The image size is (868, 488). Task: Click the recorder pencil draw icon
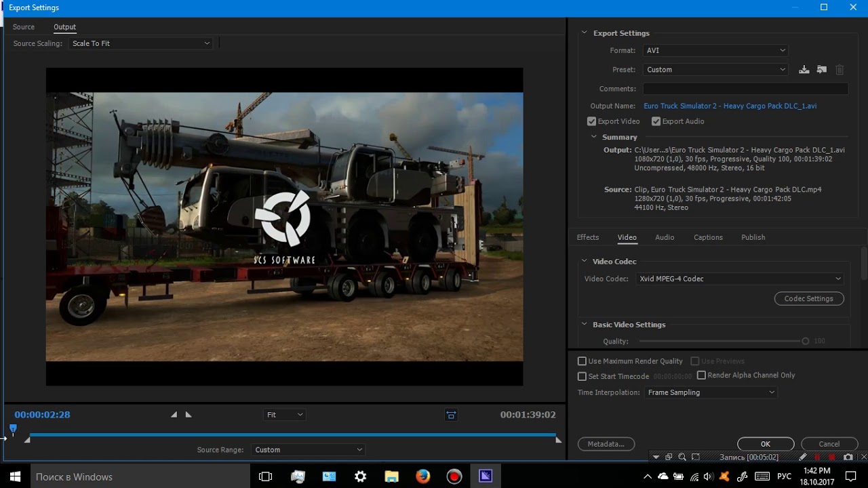(802, 457)
